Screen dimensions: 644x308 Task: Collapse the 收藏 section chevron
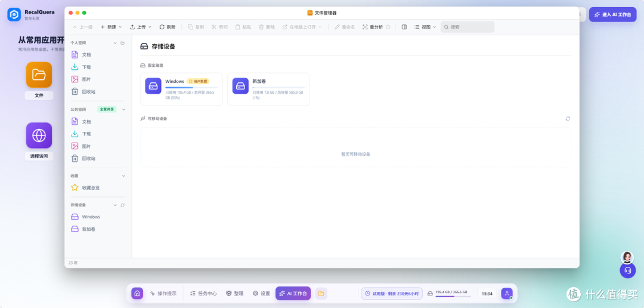(x=123, y=176)
